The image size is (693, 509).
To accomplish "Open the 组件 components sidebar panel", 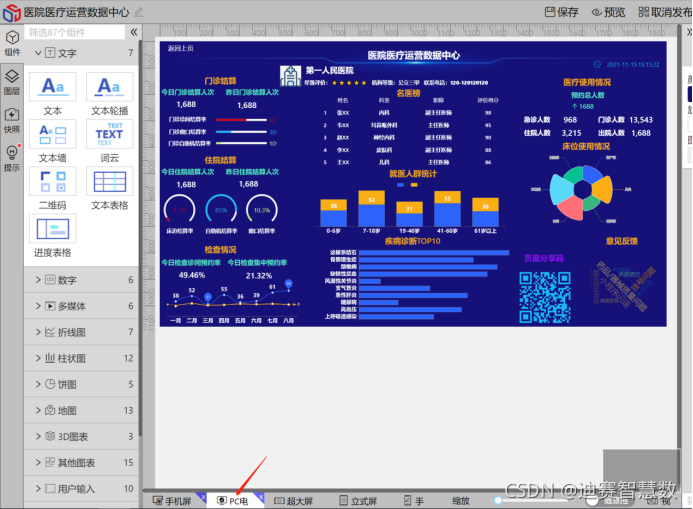I will click(x=12, y=43).
